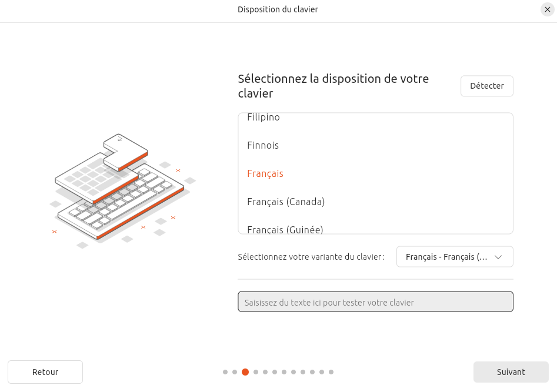The image size is (557, 392).
Task: Close the keyboard layout dialog
Action: point(546,9)
